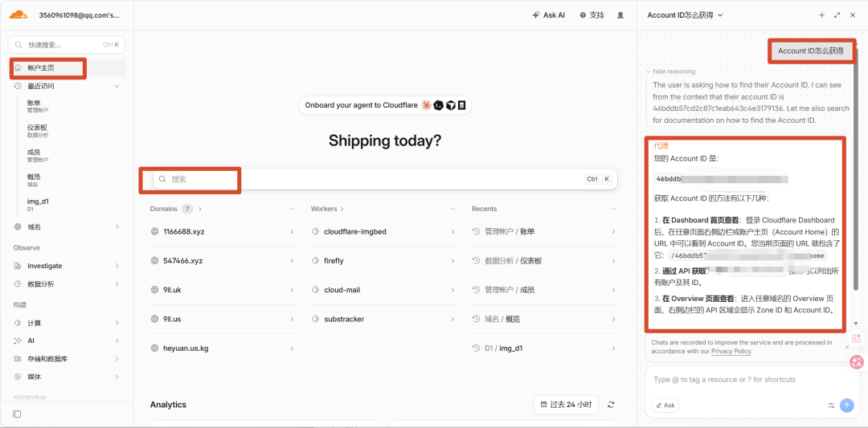This screenshot has width=868, height=428.
Task: Collapse the 'hide reasoning' section
Action: [x=670, y=71]
